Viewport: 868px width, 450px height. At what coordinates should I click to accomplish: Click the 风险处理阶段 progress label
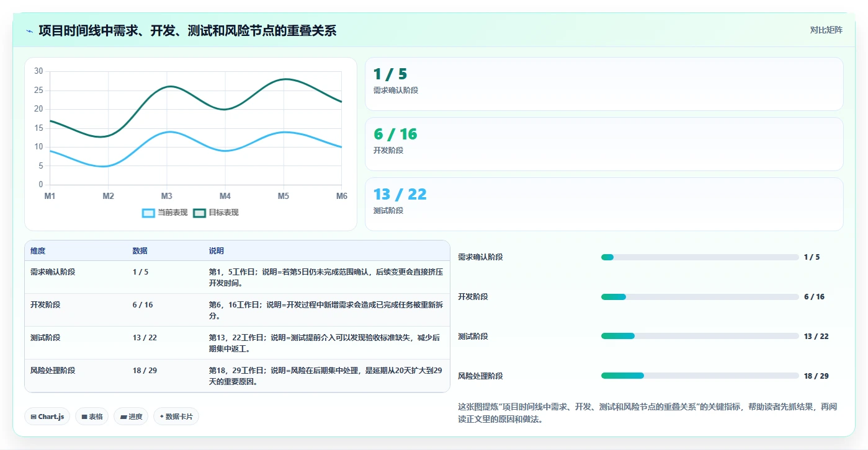click(x=480, y=376)
